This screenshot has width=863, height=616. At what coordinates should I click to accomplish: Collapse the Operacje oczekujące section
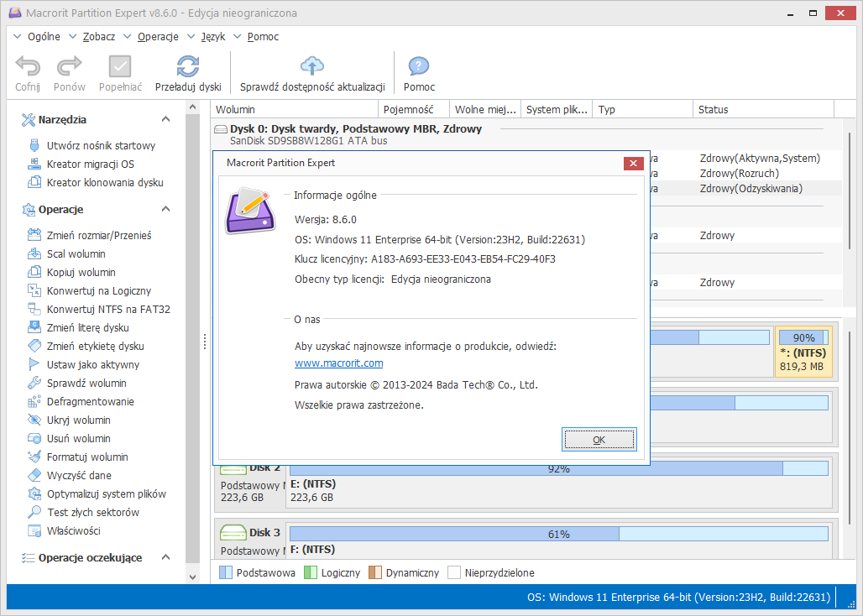(x=165, y=558)
